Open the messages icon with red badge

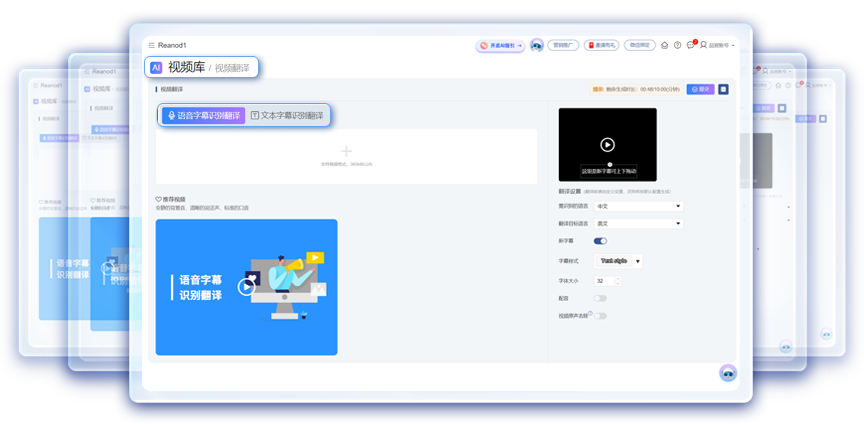tap(690, 45)
